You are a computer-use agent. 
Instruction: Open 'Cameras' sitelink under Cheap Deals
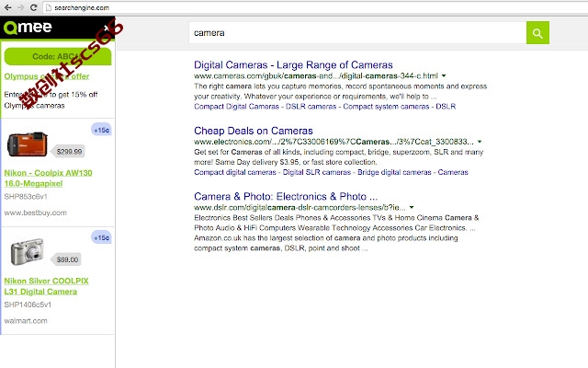tap(453, 172)
